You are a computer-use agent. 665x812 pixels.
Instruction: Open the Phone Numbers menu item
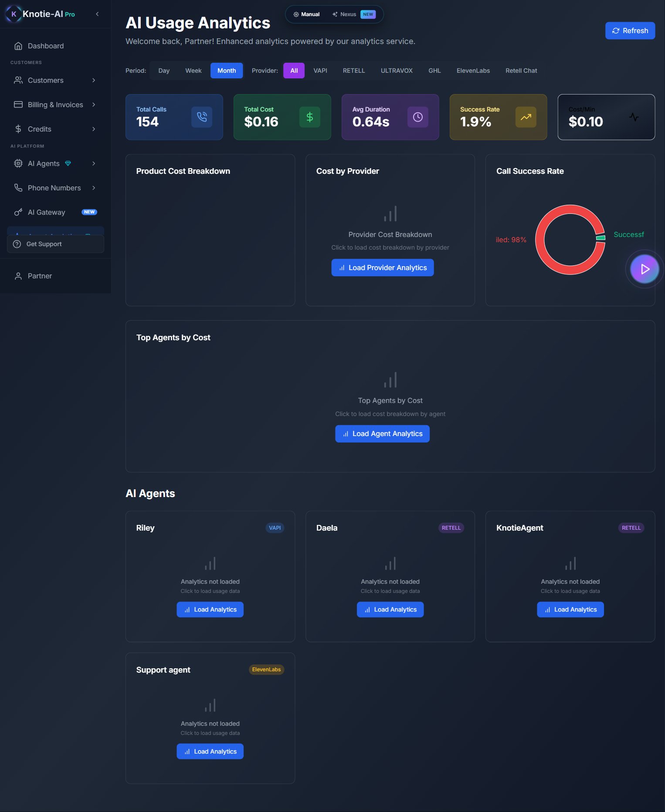(55, 188)
